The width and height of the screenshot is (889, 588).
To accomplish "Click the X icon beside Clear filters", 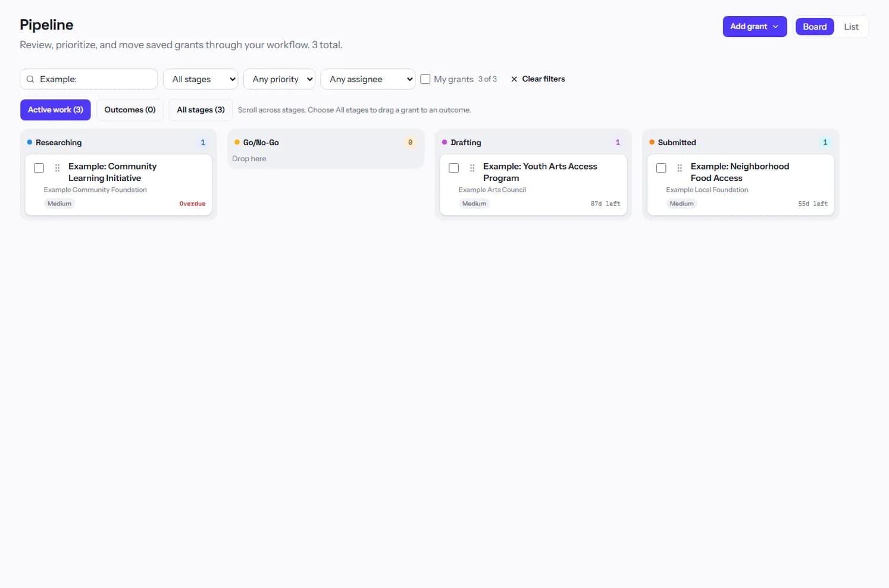I will click(x=514, y=79).
